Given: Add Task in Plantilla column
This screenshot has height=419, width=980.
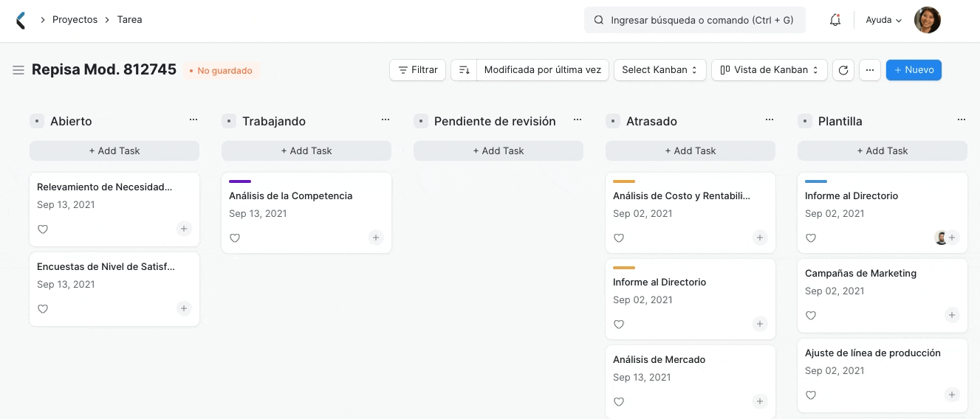Looking at the screenshot, I should click(x=883, y=150).
